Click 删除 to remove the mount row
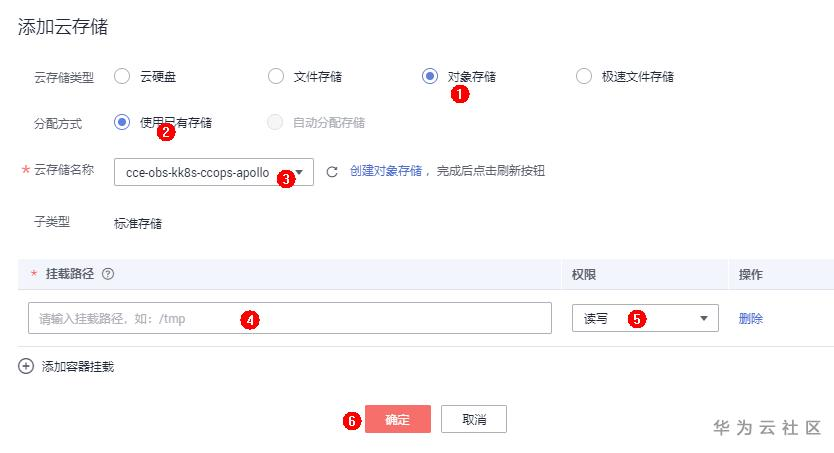This screenshot has height=453, width=834. [750, 319]
